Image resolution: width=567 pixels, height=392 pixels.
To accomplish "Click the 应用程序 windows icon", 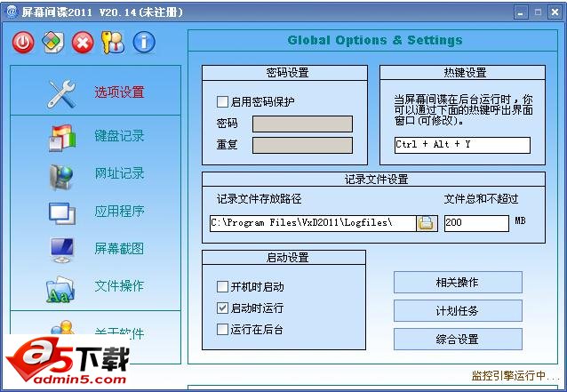I will pos(62,213).
